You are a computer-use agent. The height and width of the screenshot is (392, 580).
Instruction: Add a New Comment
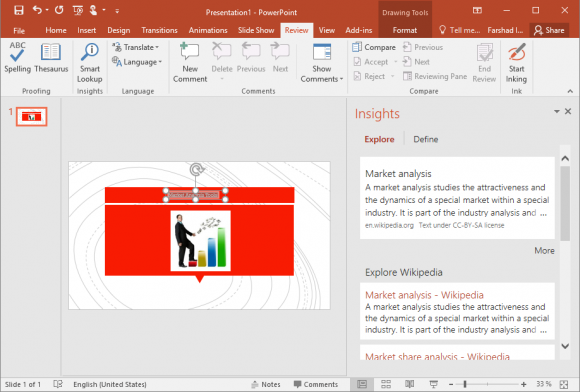point(190,62)
